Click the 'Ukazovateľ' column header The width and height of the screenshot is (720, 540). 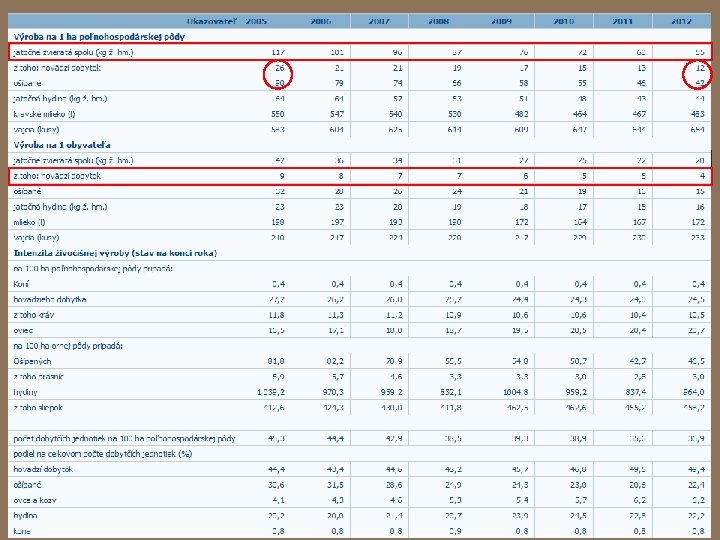coord(212,21)
